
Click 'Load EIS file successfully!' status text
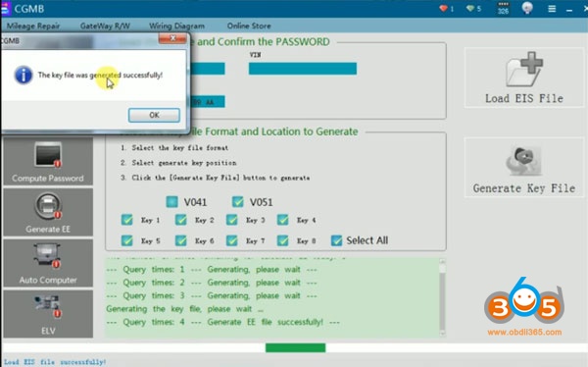point(55,362)
